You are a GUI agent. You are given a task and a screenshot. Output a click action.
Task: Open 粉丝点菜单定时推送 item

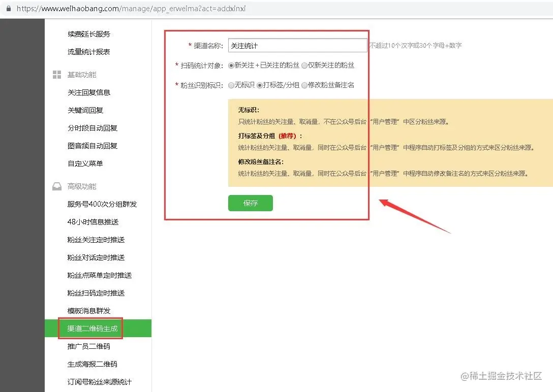[x=100, y=275]
